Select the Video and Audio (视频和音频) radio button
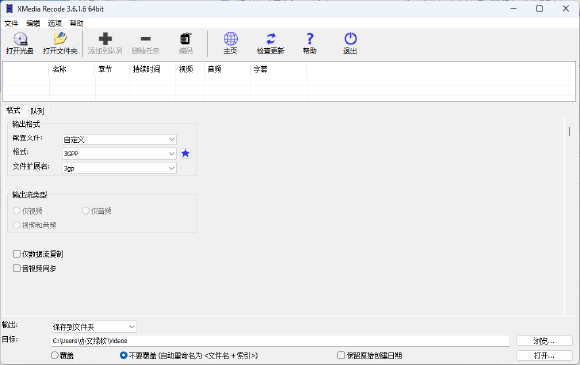Screen dimensions: 580x365 17,225
